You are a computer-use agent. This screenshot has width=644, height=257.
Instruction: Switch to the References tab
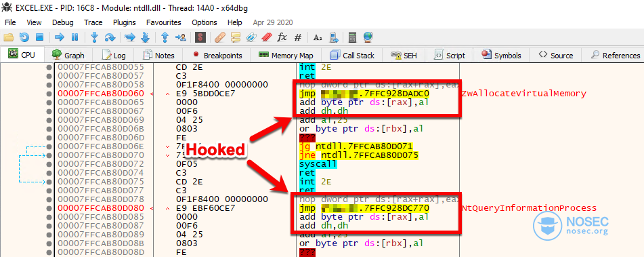coord(616,55)
